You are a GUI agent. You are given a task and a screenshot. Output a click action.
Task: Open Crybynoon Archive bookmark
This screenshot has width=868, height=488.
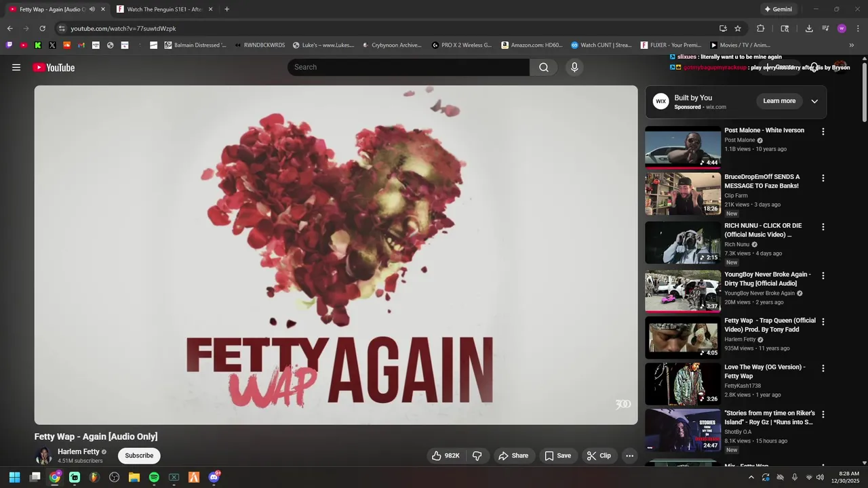(391, 45)
